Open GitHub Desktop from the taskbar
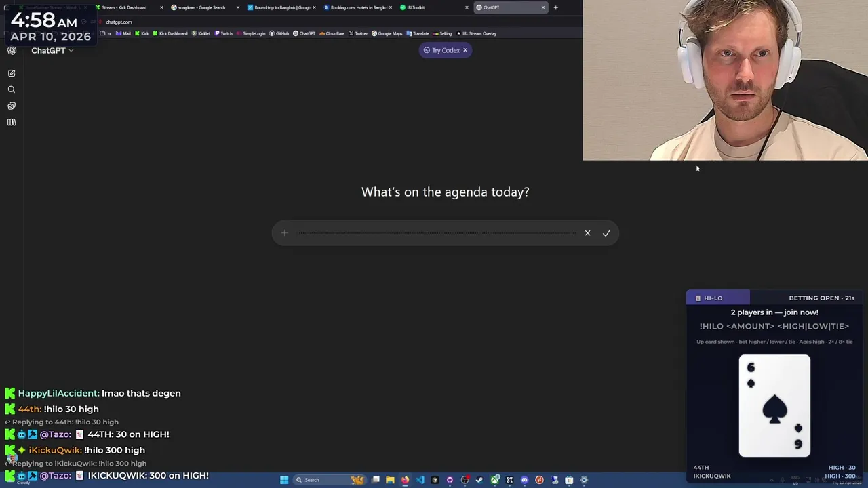868x488 pixels. (450, 480)
